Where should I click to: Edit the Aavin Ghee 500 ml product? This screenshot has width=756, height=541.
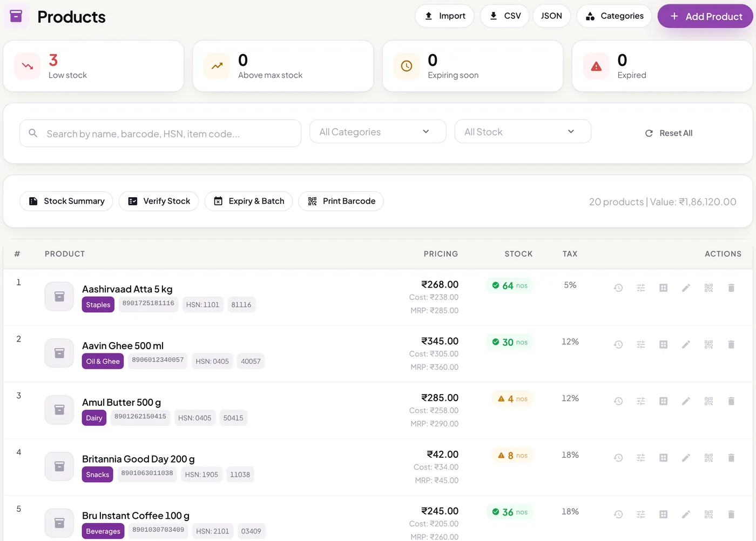click(x=686, y=345)
